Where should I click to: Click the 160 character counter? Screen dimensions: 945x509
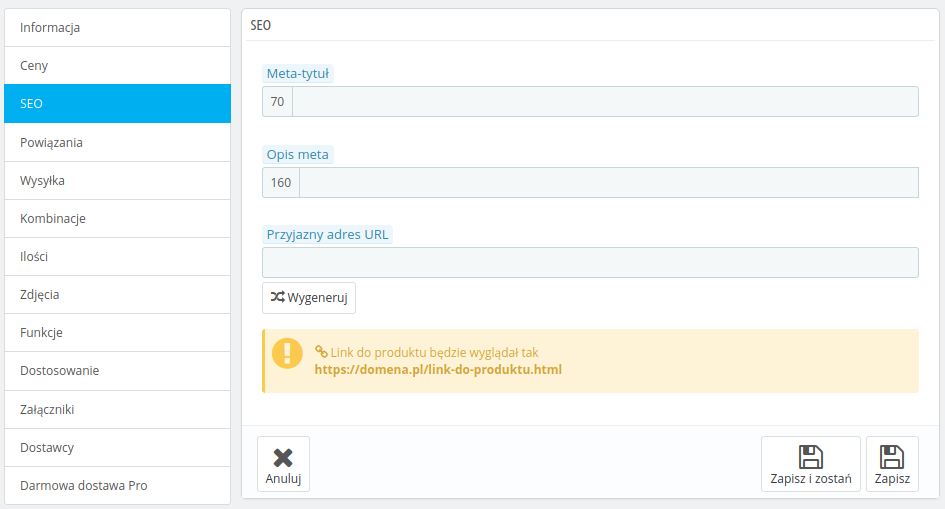coord(281,183)
